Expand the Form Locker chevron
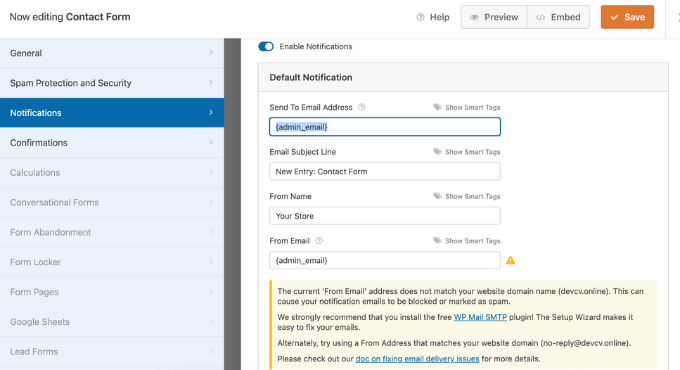This screenshot has width=680, height=370. click(x=211, y=262)
